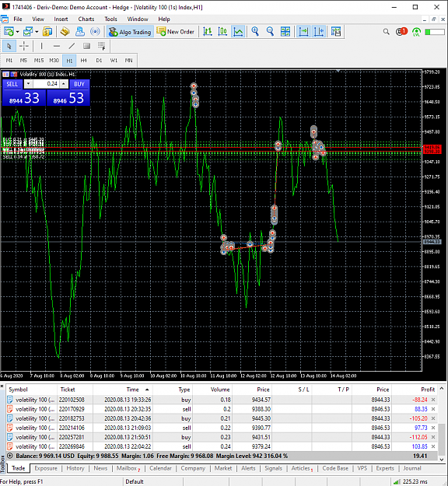Open the View menu

point(38,19)
